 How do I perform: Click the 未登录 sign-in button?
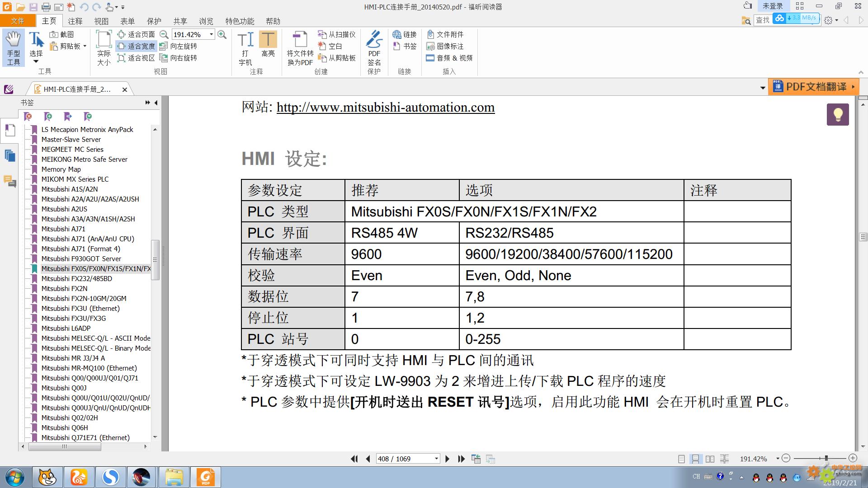click(x=772, y=6)
